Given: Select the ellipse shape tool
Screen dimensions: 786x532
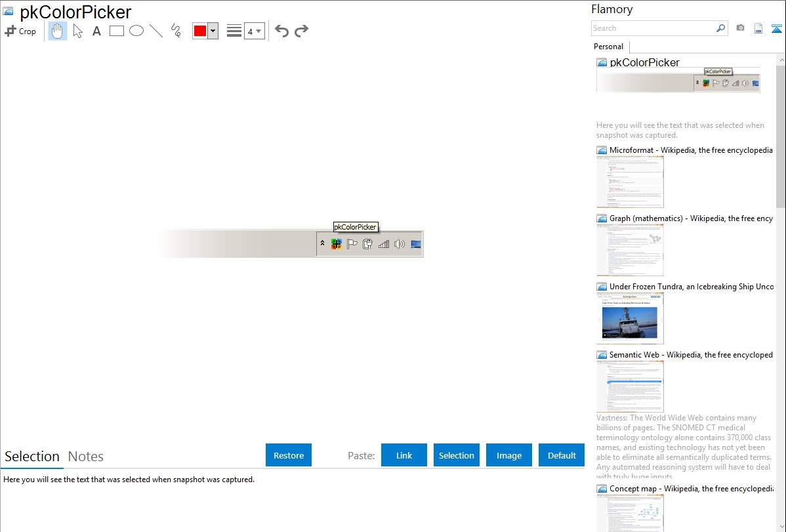Looking at the screenshot, I should coord(136,31).
